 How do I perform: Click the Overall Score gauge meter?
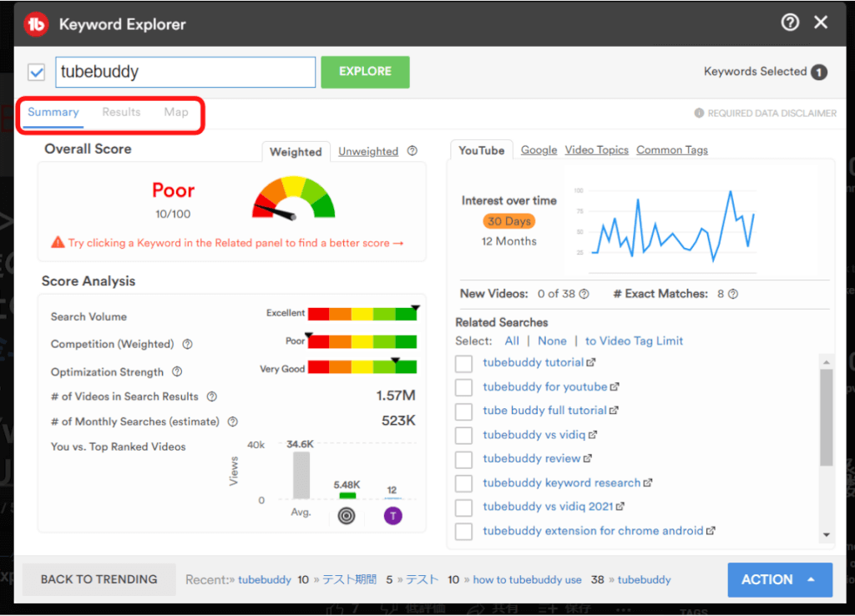click(293, 197)
